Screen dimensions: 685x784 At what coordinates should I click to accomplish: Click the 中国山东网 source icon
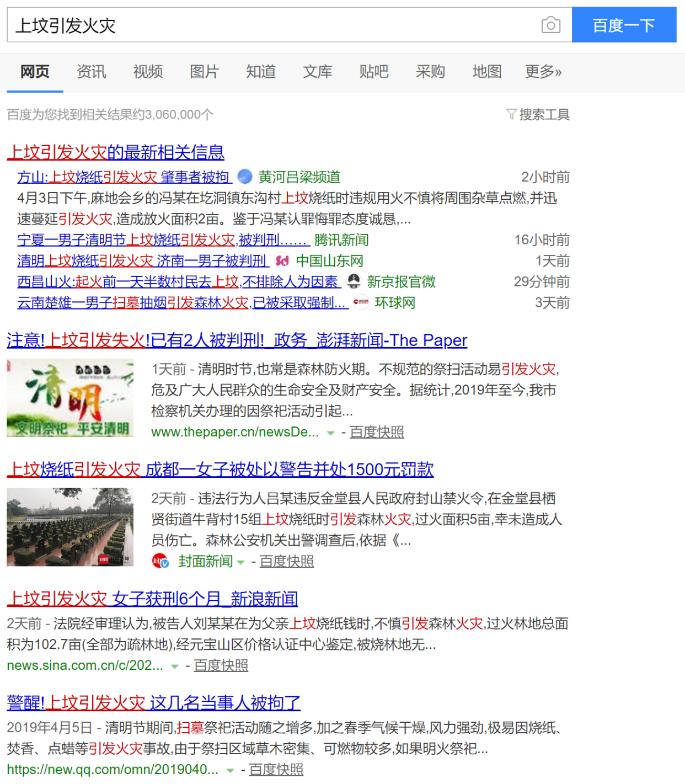282,260
